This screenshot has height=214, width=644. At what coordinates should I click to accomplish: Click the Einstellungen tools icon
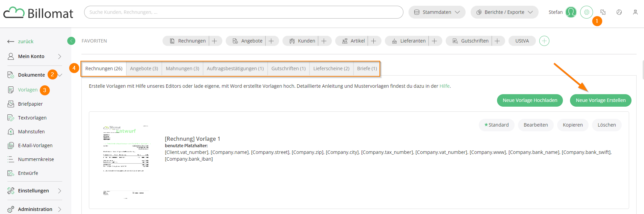(11, 191)
